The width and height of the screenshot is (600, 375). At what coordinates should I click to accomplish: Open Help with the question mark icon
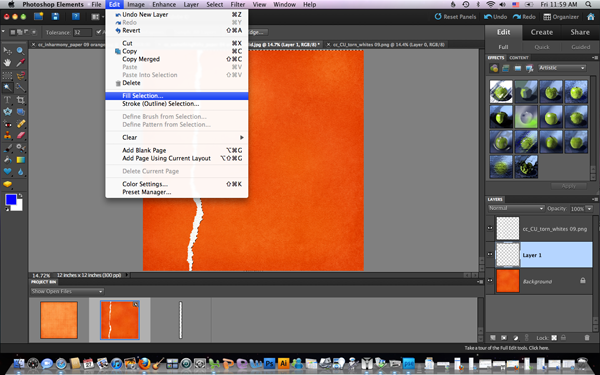click(75, 16)
